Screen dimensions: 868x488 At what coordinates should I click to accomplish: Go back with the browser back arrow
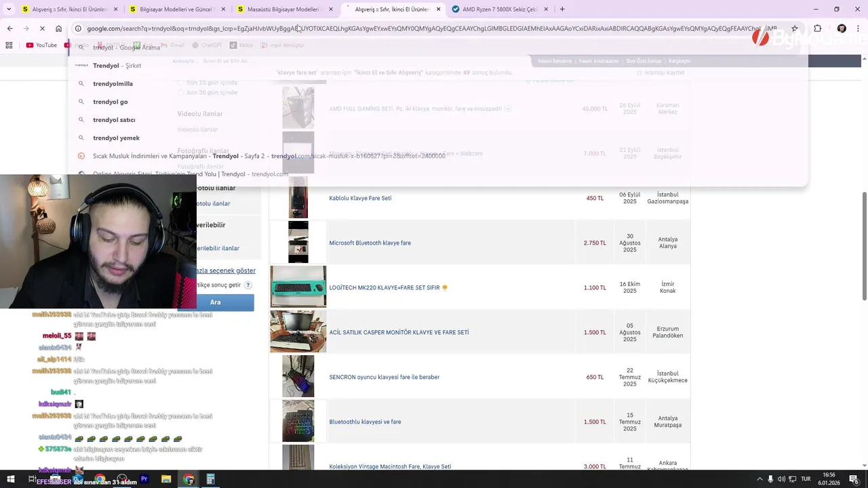pyautogui.click(x=9, y=28)
